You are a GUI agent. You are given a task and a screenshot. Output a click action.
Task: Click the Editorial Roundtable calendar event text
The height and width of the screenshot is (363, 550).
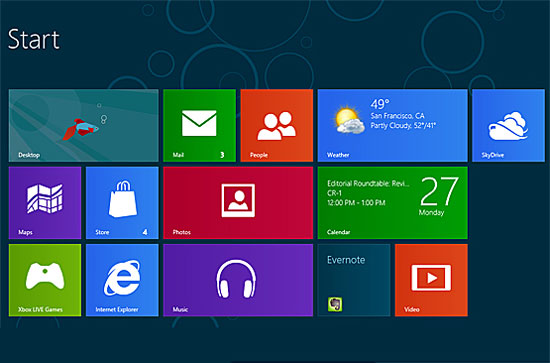pyautogui.click(x=368, y=183)
